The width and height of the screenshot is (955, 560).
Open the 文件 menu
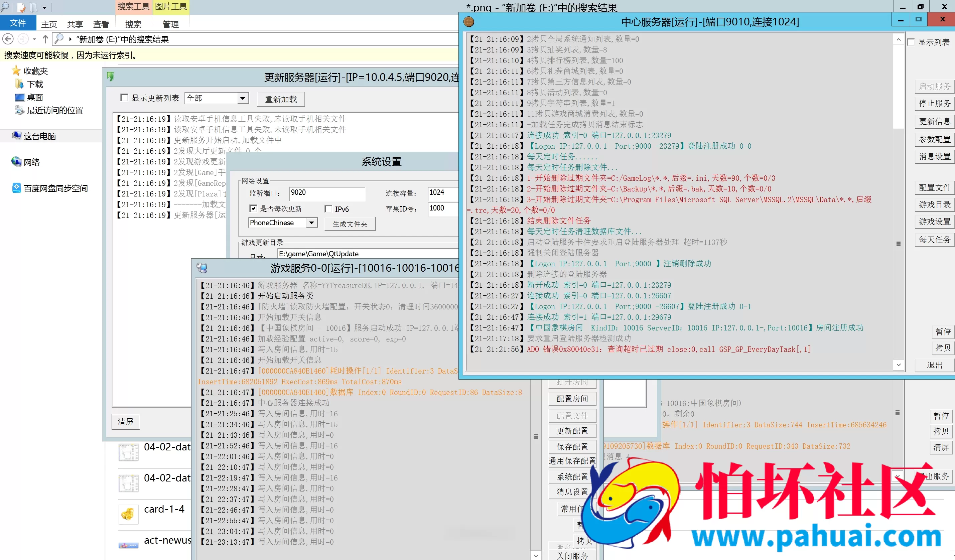(x=18, y=23)
